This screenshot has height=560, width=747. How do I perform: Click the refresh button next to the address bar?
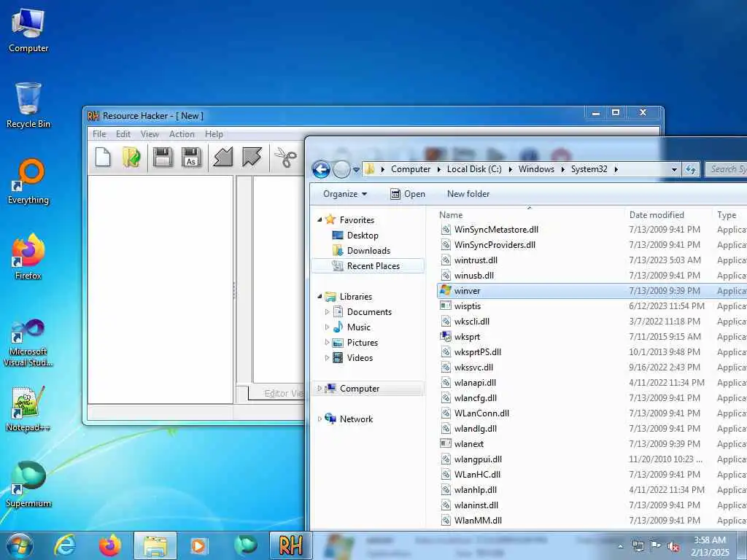pos(690,169)
